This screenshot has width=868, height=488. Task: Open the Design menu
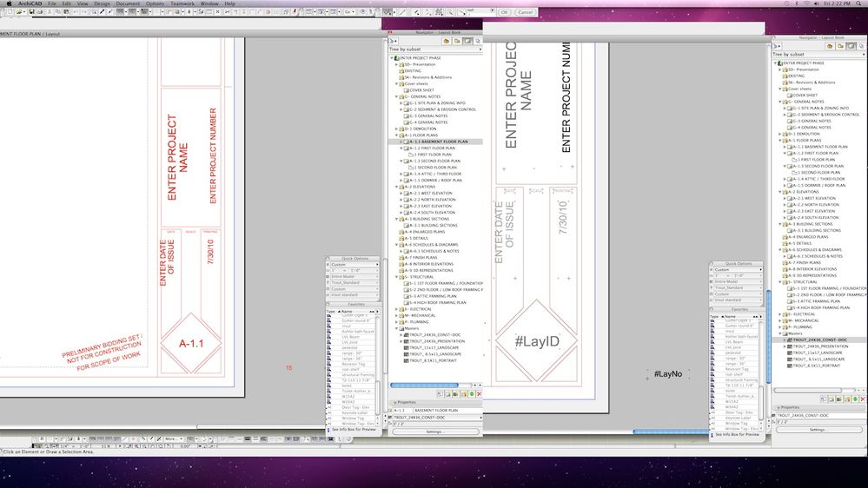102,3
